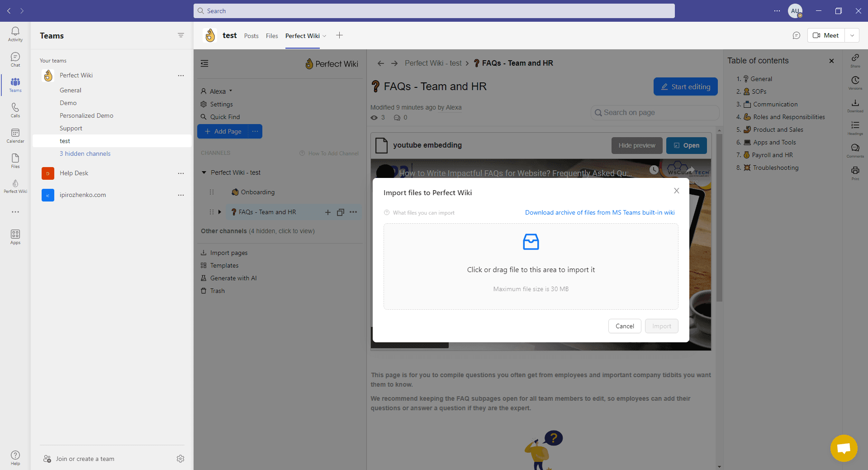This screenshot has height=470, width=868.
Task: Open the Activity bell icon
Action: click(15, 34)
